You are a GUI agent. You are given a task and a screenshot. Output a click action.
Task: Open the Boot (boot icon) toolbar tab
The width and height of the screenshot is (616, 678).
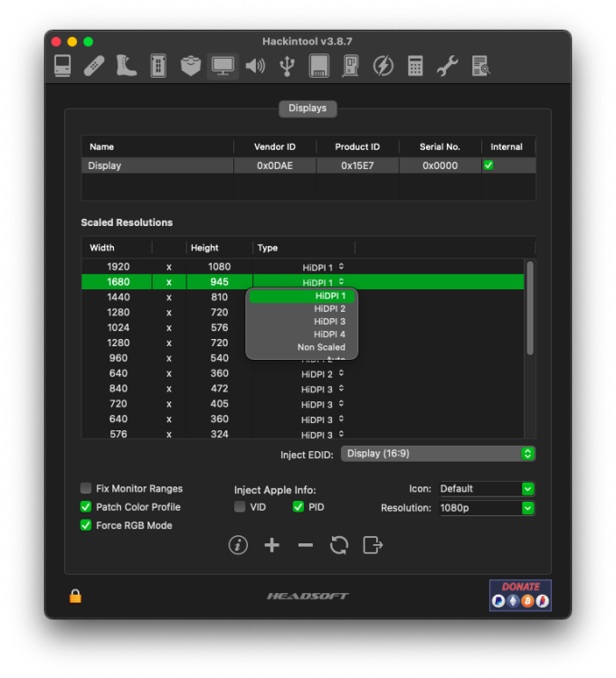click(x=126, y=66)
